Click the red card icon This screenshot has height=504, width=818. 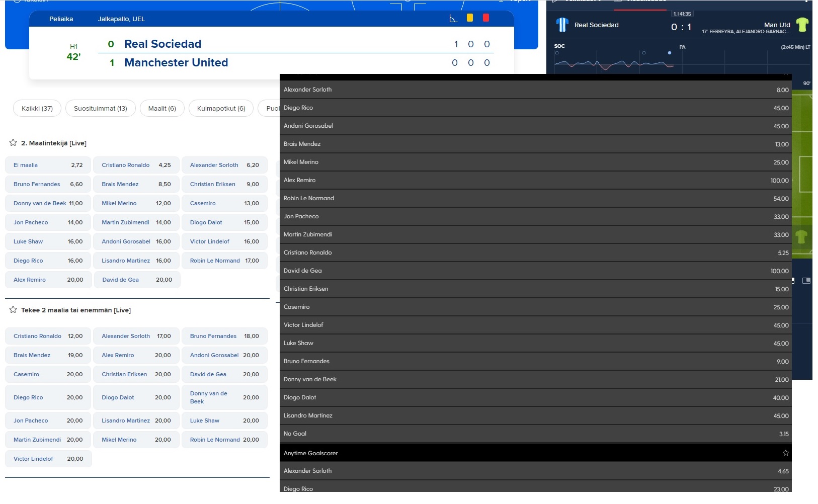(x=486, y=18)
